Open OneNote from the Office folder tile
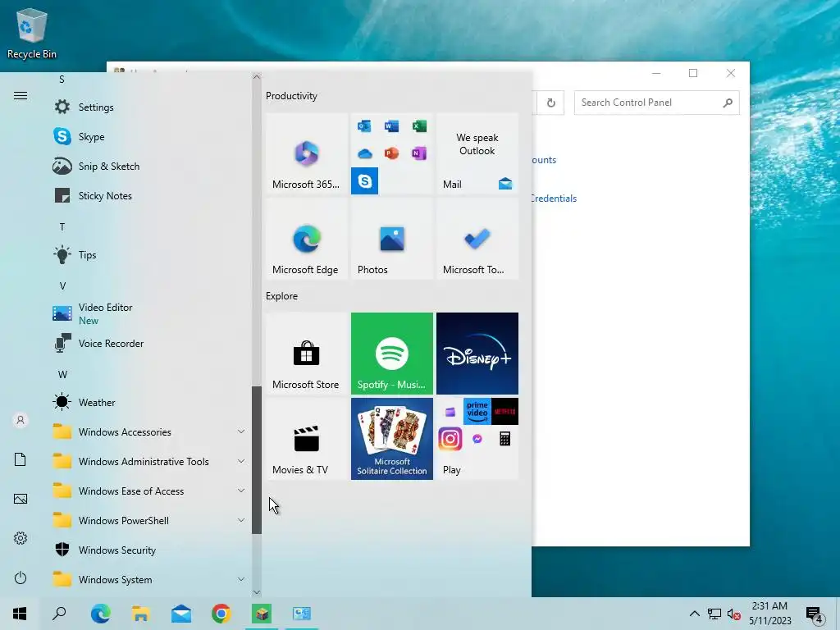The image size is (840, 630). tap(419, 153)
